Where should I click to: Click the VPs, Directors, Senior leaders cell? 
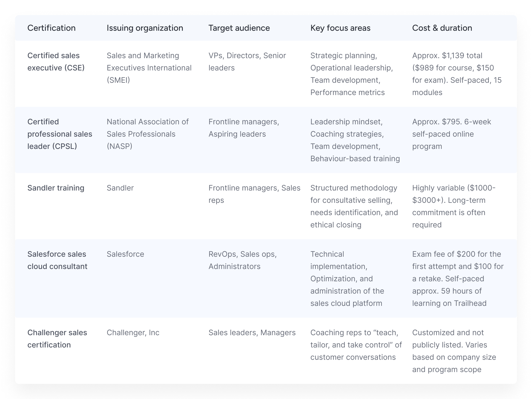click(247, 62)
